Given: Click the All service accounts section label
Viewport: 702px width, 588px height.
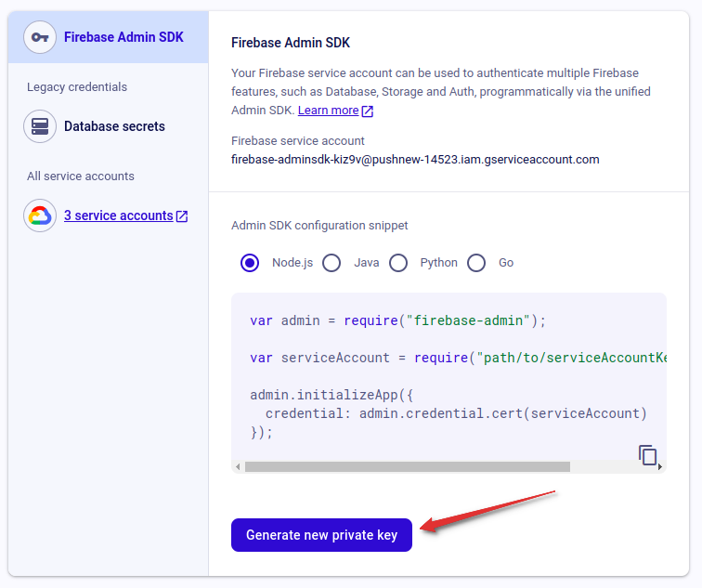Looking at the screenshot, I should pos(81,176).
